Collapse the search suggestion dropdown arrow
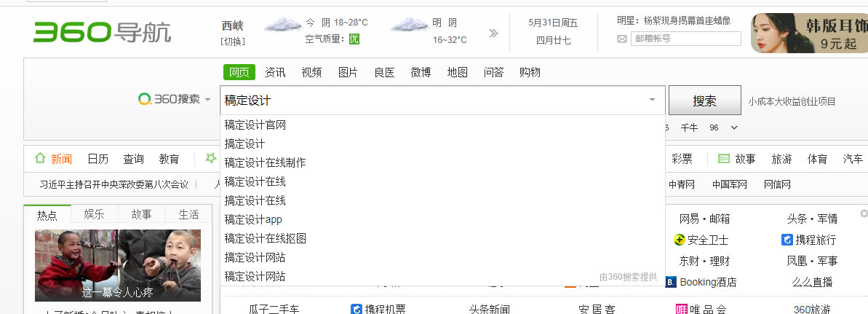The image size is (868, 314). click(x=652, y=100)
